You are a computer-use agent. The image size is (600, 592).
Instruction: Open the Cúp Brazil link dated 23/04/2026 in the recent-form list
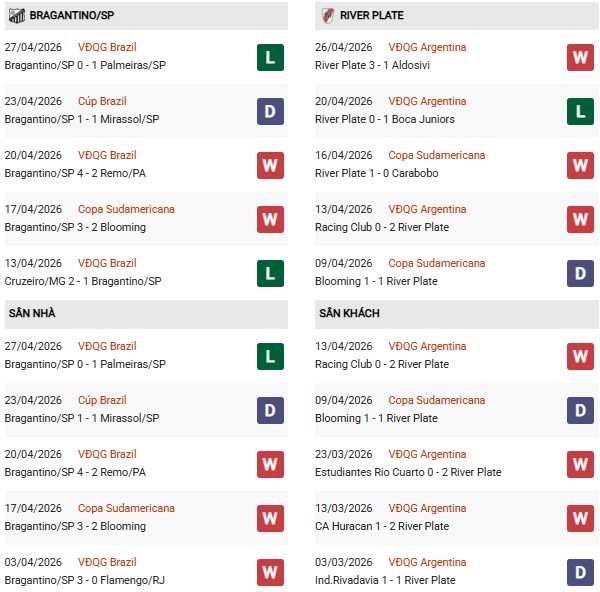point(102,101)
